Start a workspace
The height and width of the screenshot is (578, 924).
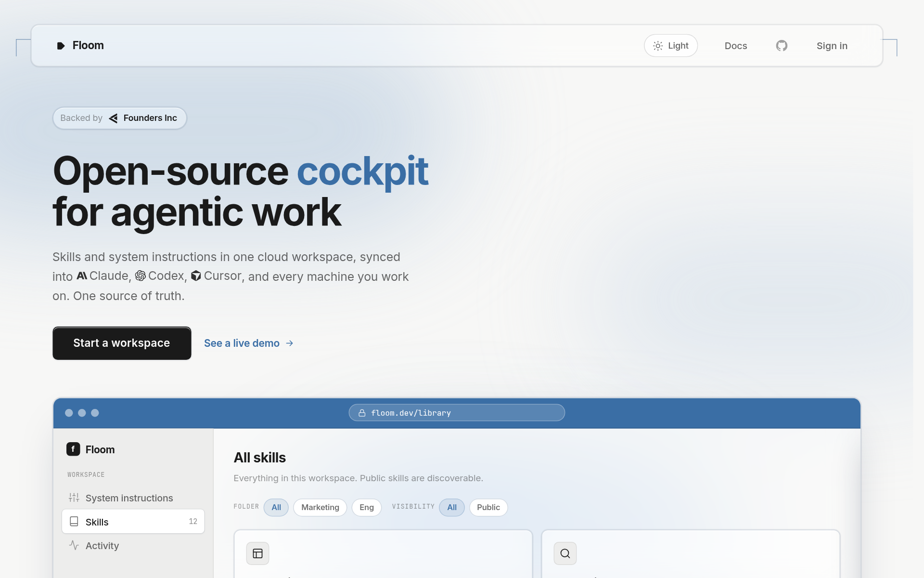[122, 343]
